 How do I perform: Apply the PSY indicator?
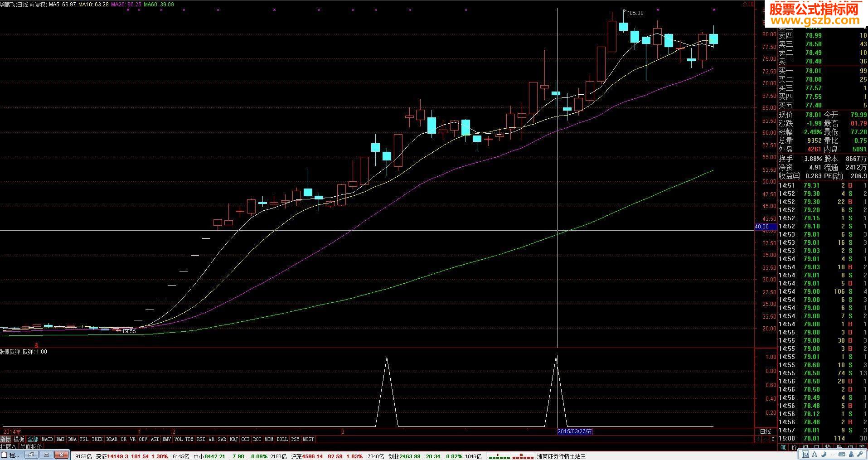coord(295,439)
